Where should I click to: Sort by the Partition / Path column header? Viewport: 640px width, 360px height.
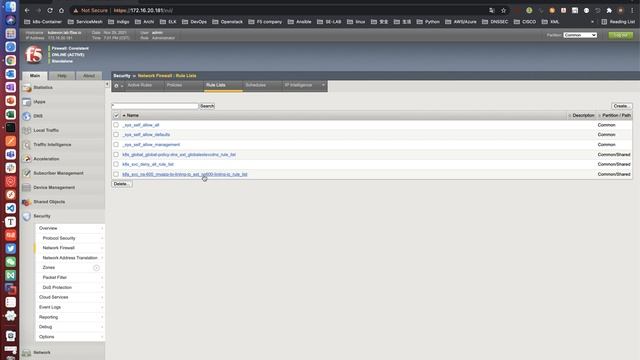point(616,116)
